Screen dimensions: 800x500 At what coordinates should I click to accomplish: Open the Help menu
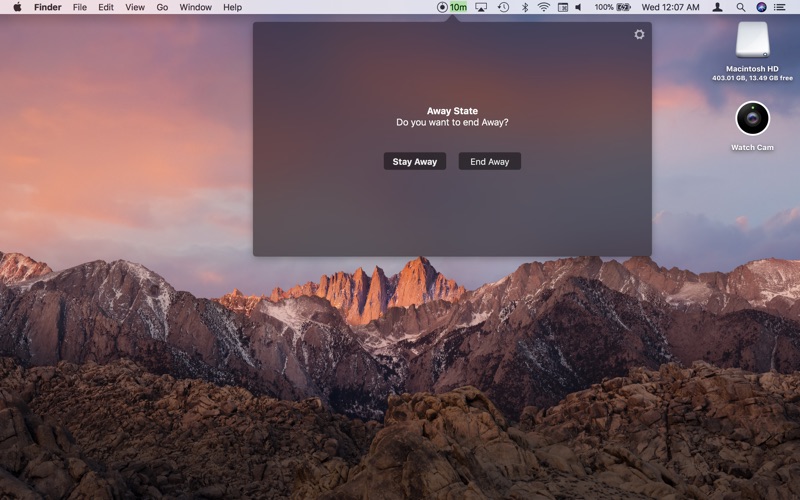click(x=232, y=7)
